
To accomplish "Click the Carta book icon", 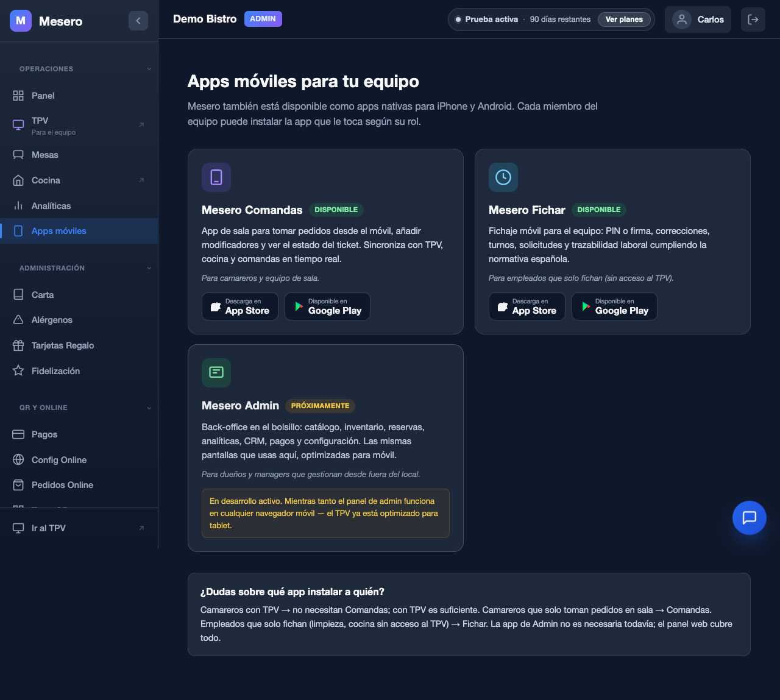I will tap(18, 295).
